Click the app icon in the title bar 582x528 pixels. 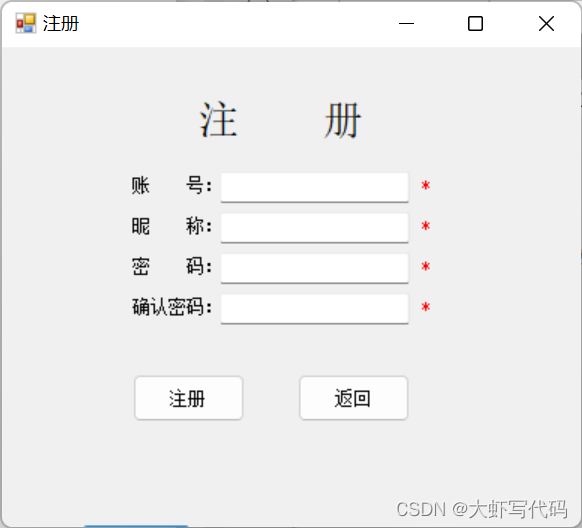(x=26, y=23)
